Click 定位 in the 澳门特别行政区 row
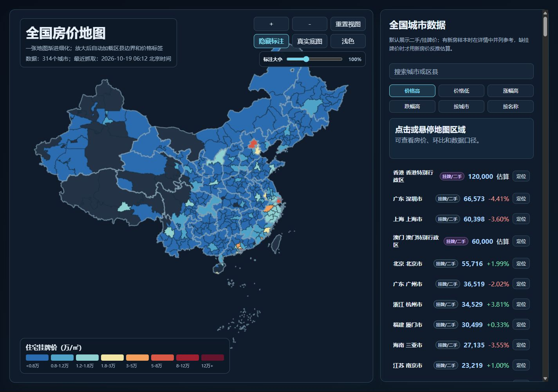 [521, 241]
